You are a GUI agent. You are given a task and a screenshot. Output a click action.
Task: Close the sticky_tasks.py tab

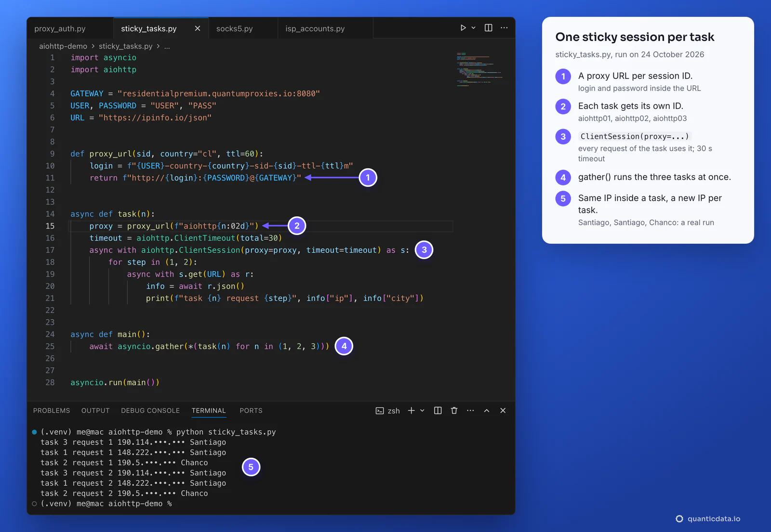click(198, 28)
